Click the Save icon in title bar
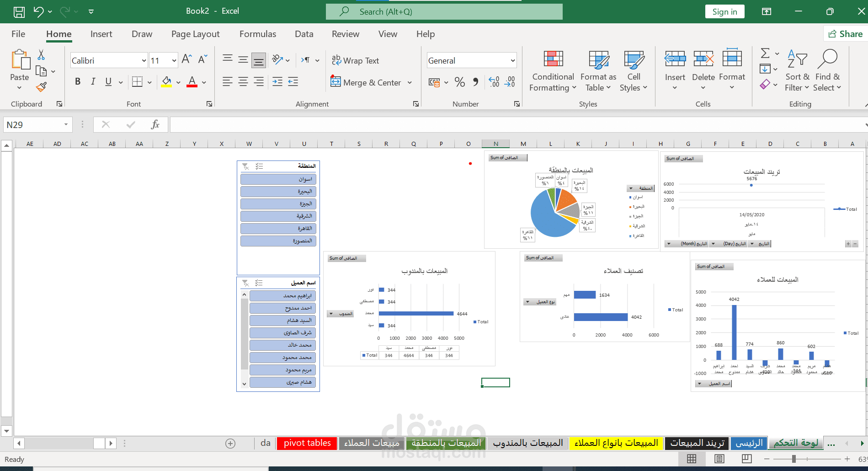868x471 pixels. pyautogui.click(x=19, y=11)
